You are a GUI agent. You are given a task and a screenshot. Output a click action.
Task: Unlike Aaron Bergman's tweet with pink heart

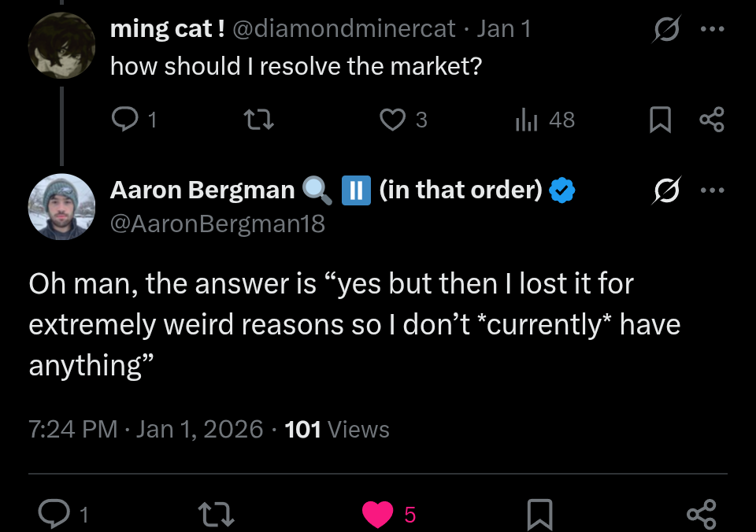378,515
